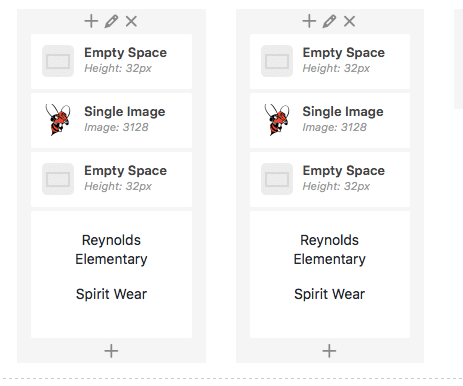
Task: Append element with left column bottom plus
Action: pyautogui.click(x=111, y=351)
